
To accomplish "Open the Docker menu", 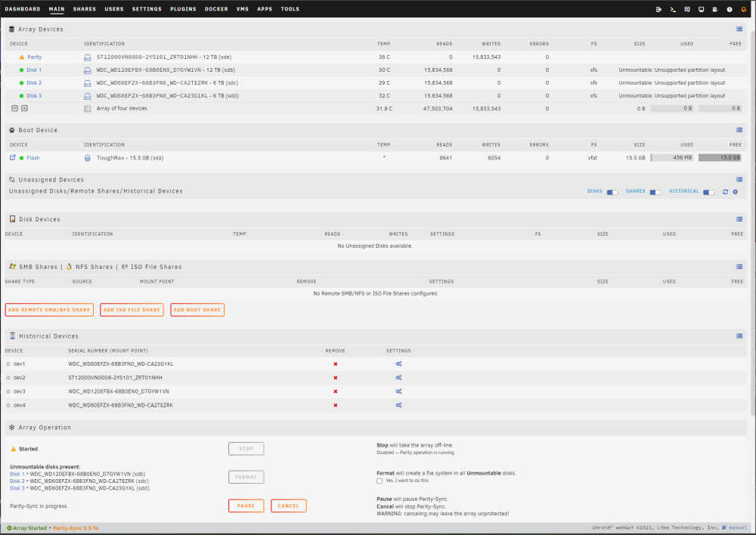I will 216,9.
